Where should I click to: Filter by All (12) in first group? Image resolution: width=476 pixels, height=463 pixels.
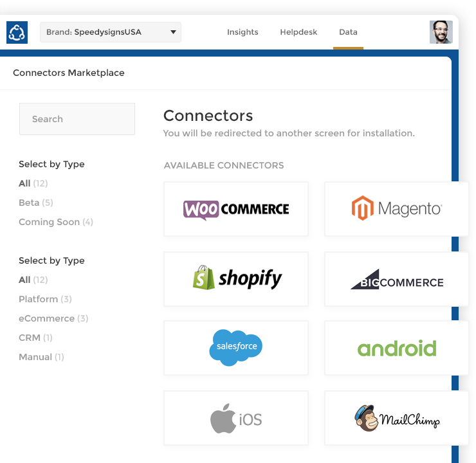coord(33,183)
